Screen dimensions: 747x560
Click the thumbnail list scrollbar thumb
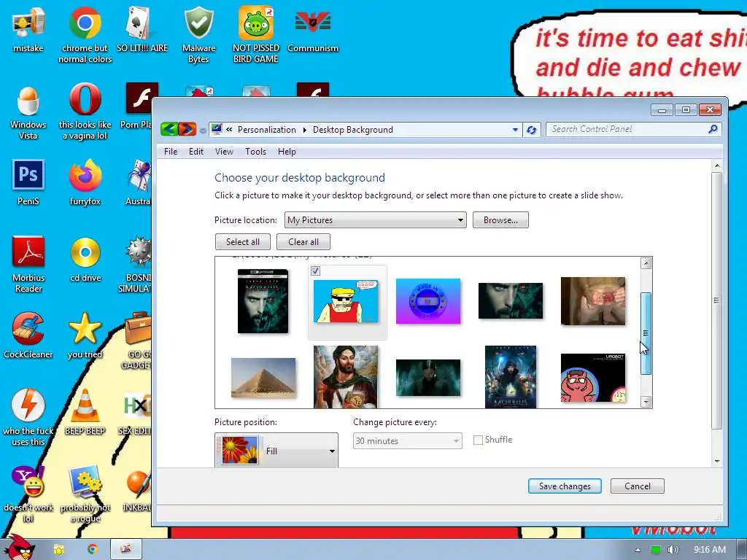tap(646, 333)
